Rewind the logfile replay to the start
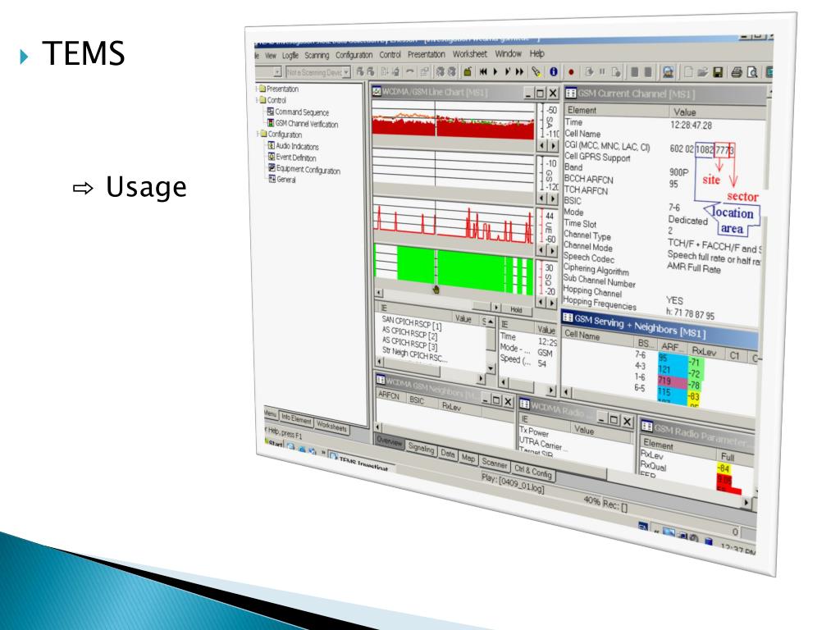The width and height of the screenshot is (840, 630). [x=483, y=71]
